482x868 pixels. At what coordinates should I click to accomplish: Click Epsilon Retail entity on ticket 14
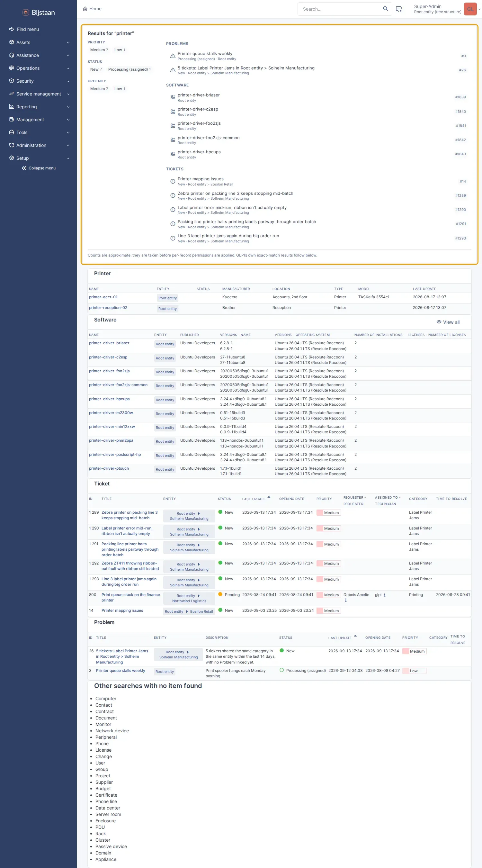(201, 611)
